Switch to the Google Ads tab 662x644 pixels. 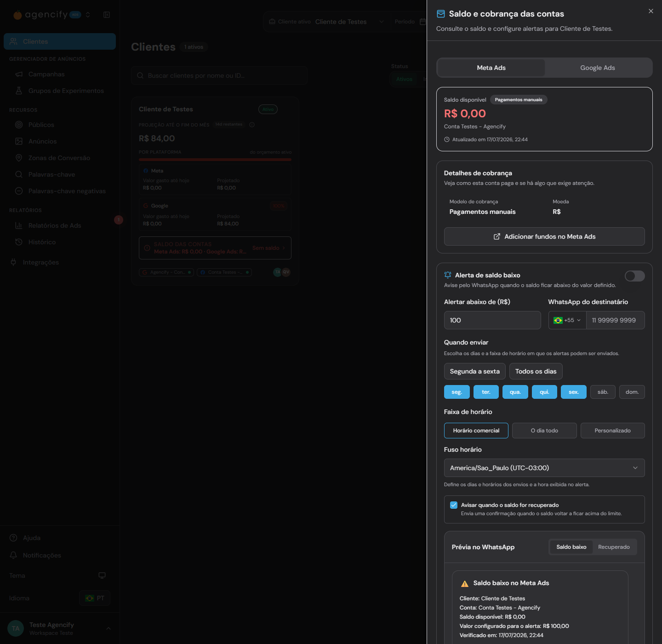[598, 68]
